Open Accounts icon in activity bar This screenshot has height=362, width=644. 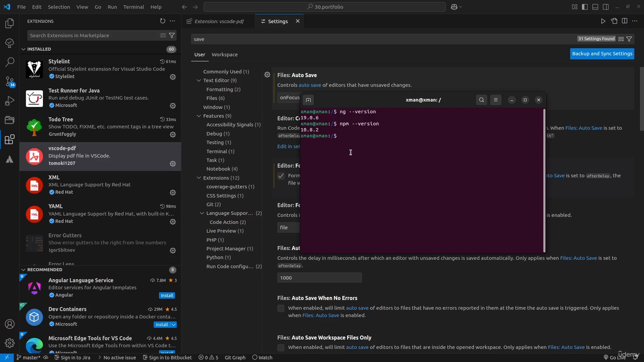pyautogui.click(x=9, y=324)
